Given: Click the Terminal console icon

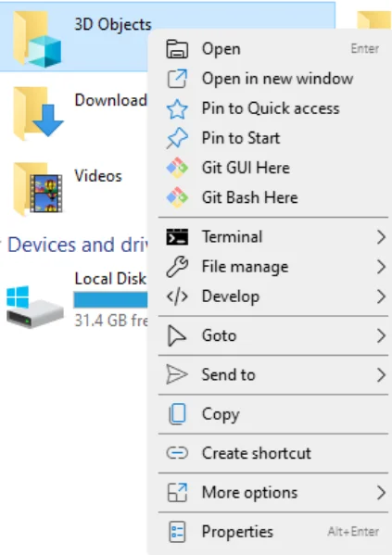Looking at the screenshot, I should click(177, 237).
